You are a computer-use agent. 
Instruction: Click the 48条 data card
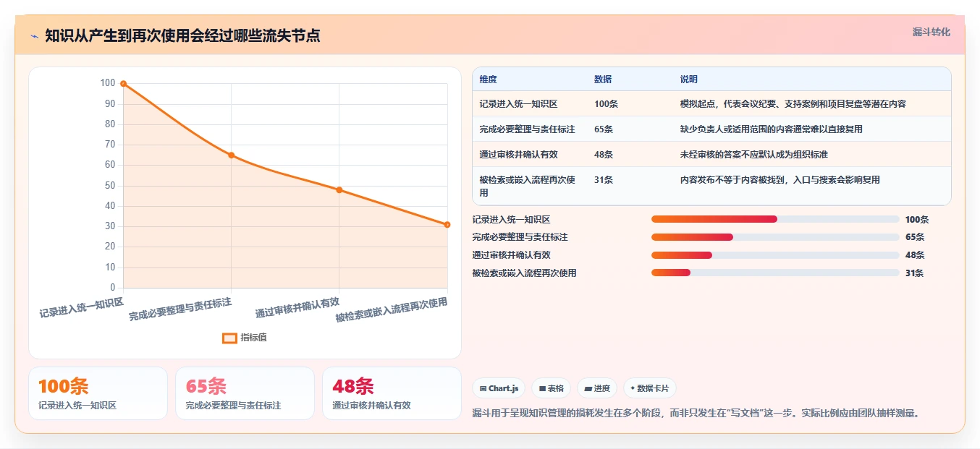tap(392, 393)
